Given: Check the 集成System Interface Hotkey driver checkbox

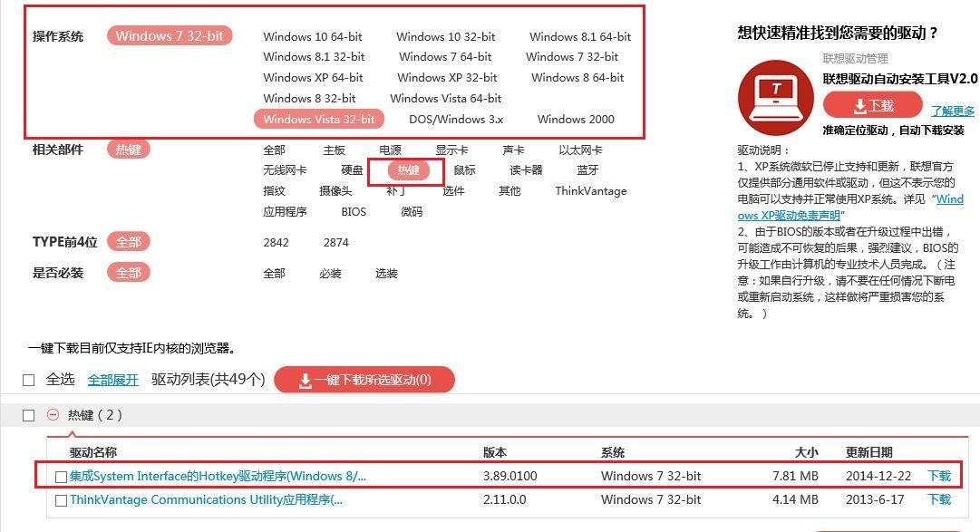Looking at the screenshot, I should 60,475.
